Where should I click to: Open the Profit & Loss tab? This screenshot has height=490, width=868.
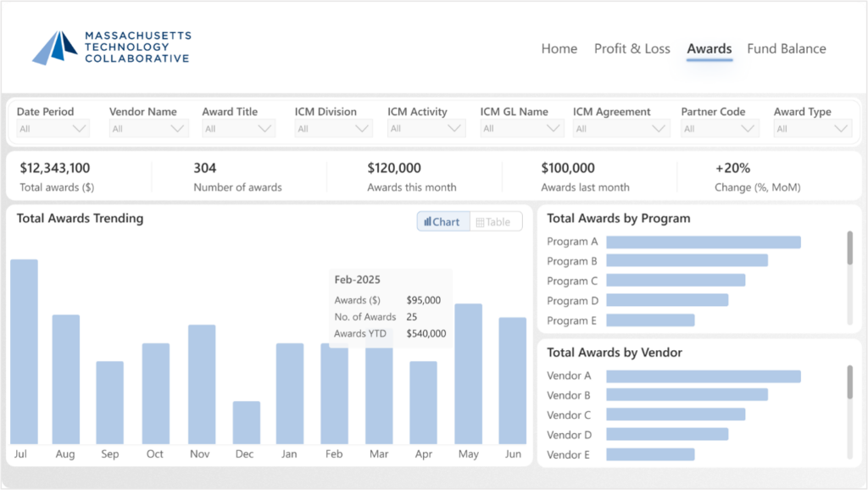pos(632,48)
